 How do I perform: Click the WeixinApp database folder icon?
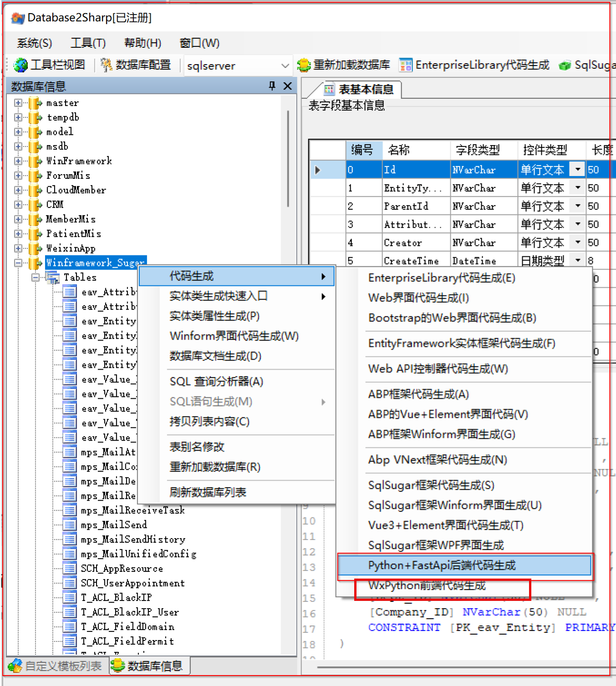coord(36,249)
